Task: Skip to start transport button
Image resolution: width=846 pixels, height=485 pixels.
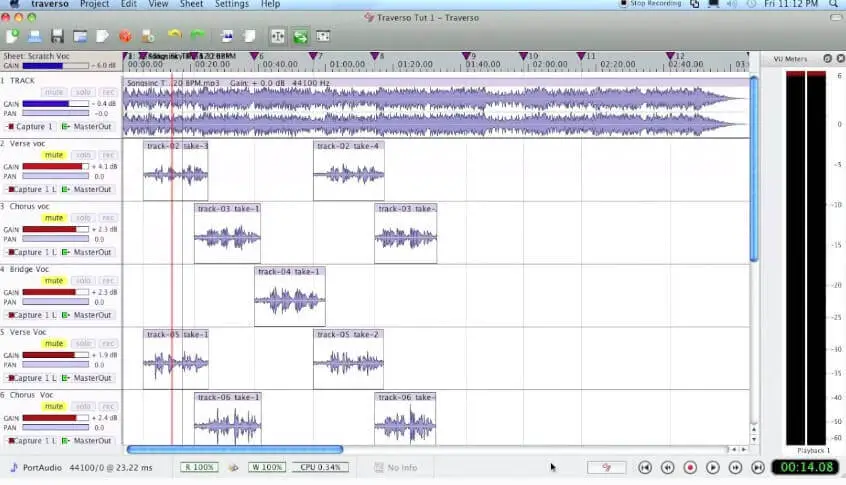Action: (645, 467)
